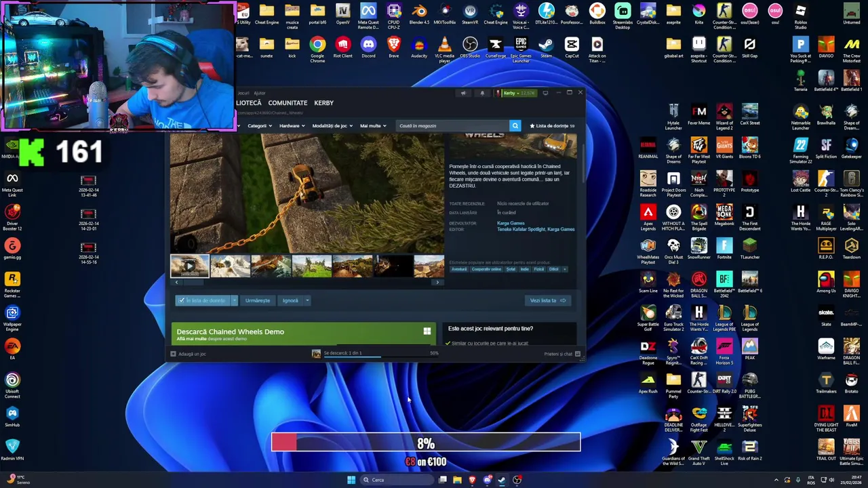Open the Hardware dropdown menu
This screenshot has height=488, width=868.
[x=292, y=125]
